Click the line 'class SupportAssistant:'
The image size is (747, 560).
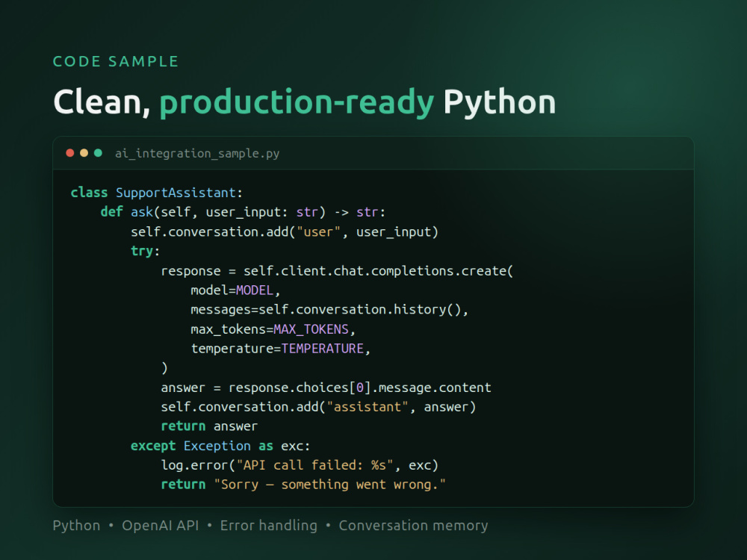click(x=157, y=193)
